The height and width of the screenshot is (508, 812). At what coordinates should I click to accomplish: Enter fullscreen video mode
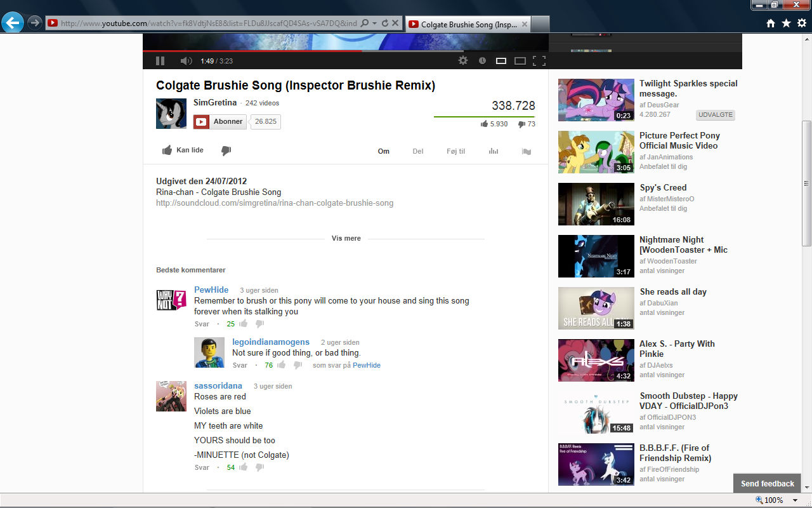(539, 61)
